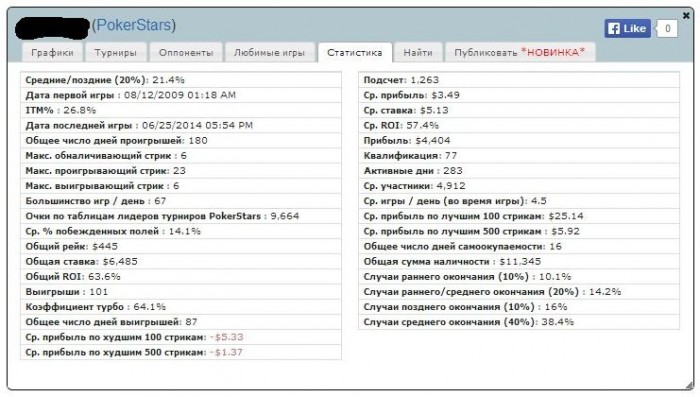Click Ср. прибыль по худшим 100 стрикам
Viewport: 700px width, 397px height.
(x=181, y=337)
